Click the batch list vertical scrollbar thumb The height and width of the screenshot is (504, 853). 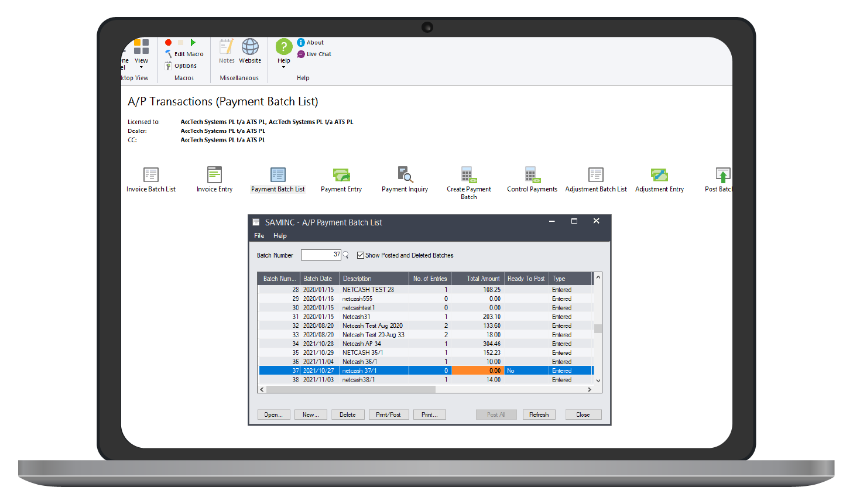(598, 328)
